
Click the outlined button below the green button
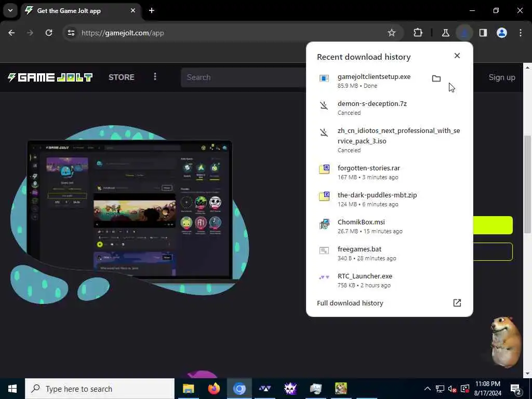(x=493, y=252)
